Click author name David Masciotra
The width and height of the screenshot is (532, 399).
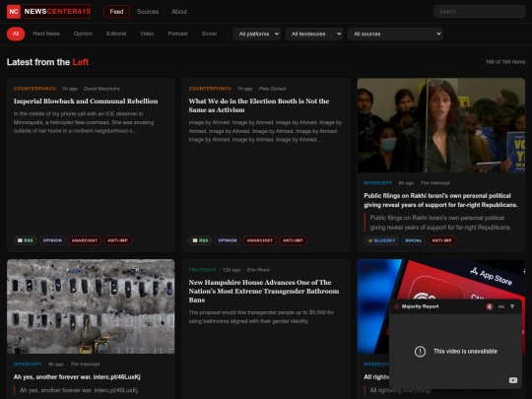[x=101, y=89]
